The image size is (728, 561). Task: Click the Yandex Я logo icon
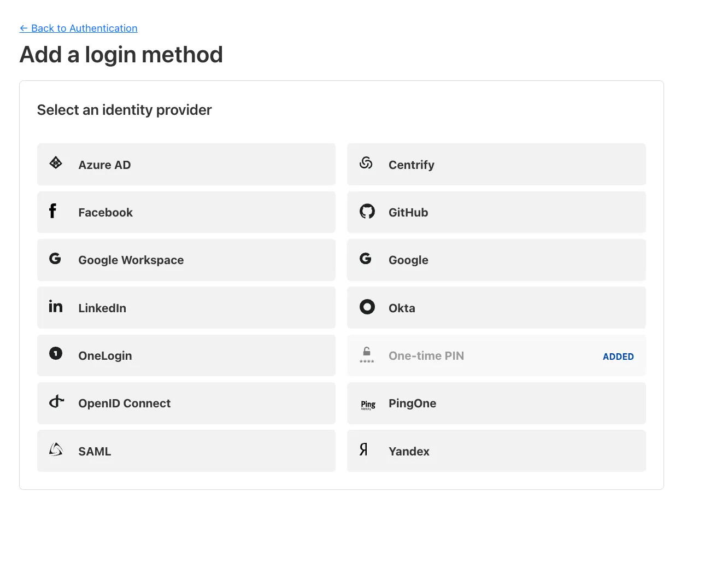tap(363, 449)
